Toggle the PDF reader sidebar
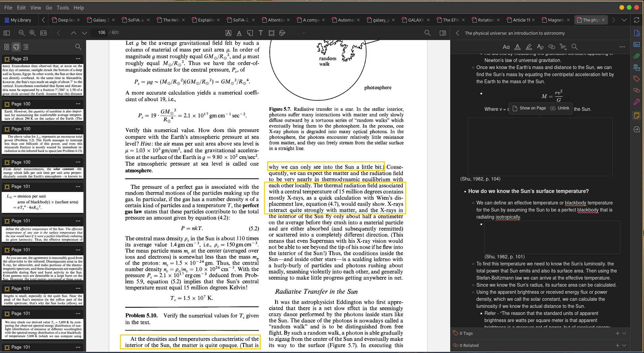644x353 pixels. coord(7,33)
